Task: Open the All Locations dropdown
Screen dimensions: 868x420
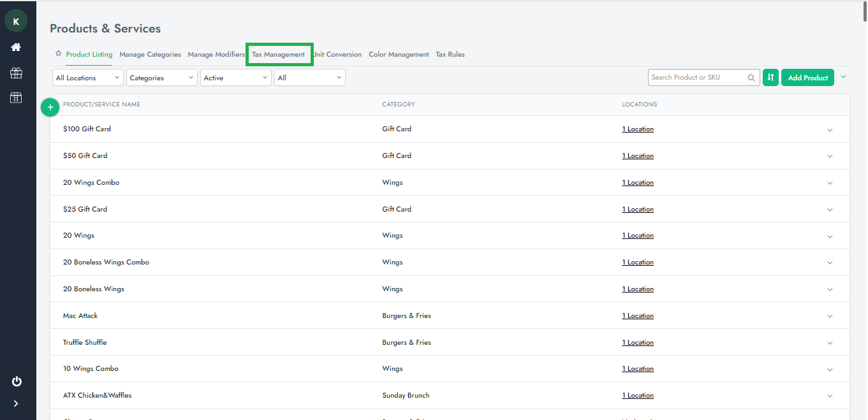Action: pyautogui.click(x=88, y=78)
